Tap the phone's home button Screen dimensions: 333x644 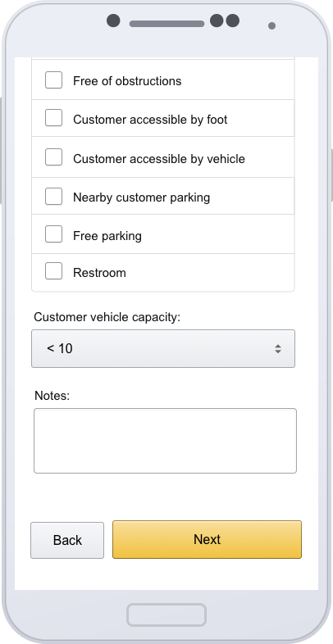(166, 615)
